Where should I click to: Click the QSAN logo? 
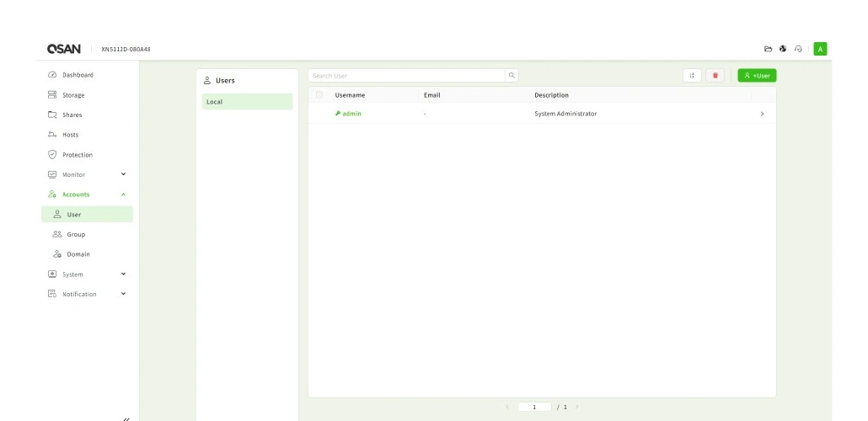pyautogui.click(x=64, y=49)
